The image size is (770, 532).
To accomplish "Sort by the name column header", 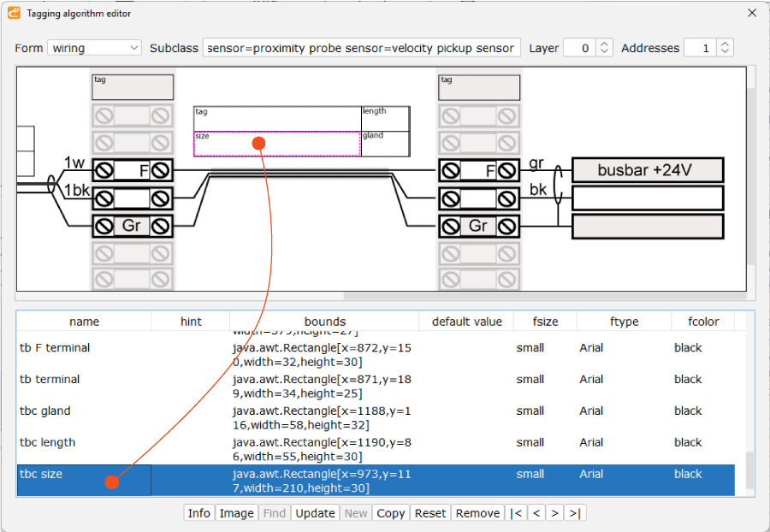I will pyautogui.click(x=84, y=322).
